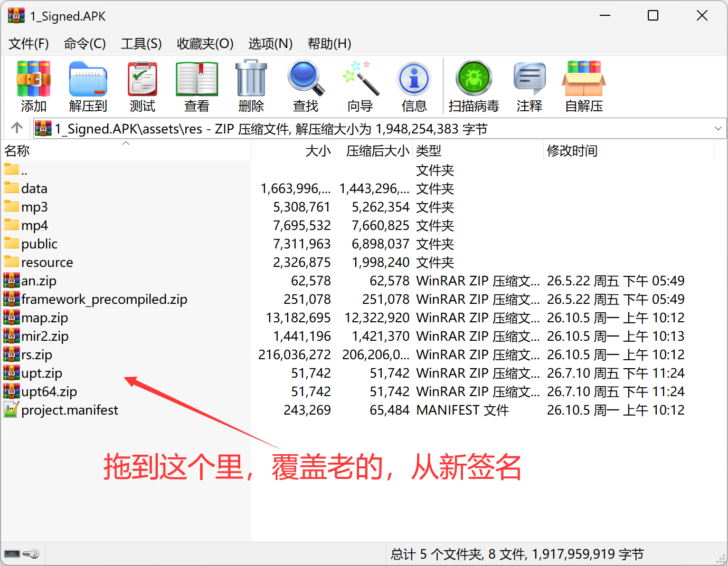Click project.manifest size value 243,269

tap(307, 410)
